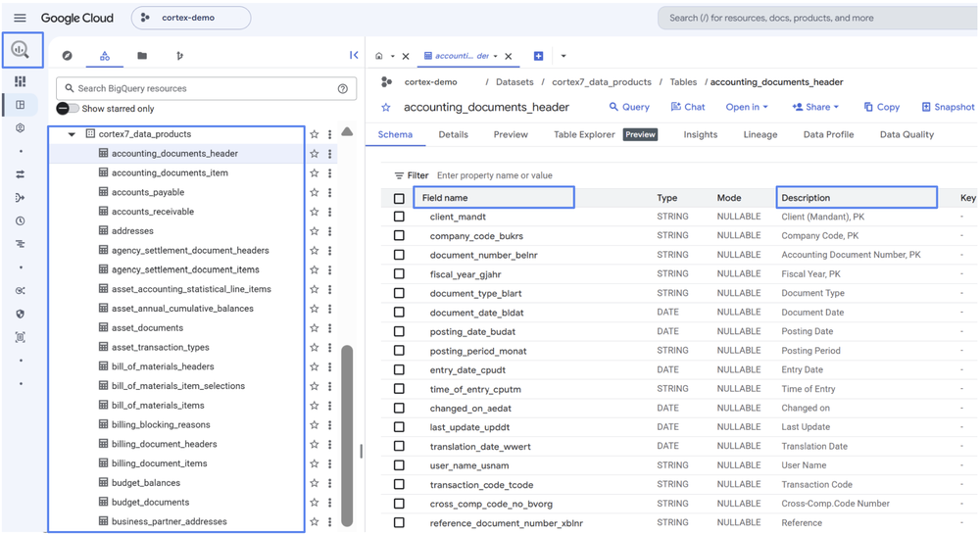This screenshot has width=980, height=535.
Task: Click the filter icon above the schema
Action: (x=399, y=175)
